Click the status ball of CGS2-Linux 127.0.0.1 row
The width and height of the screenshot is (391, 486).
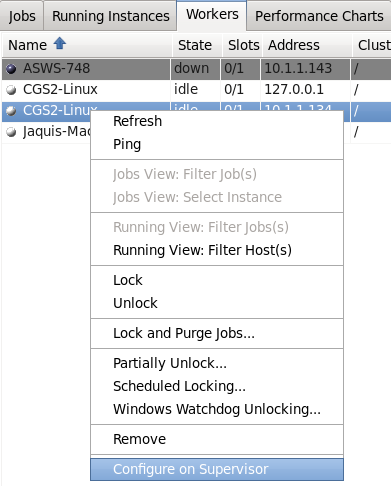11,90
